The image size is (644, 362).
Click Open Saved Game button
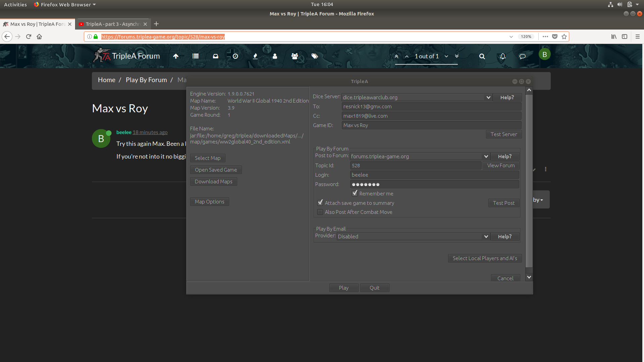[x=216, y=170]
